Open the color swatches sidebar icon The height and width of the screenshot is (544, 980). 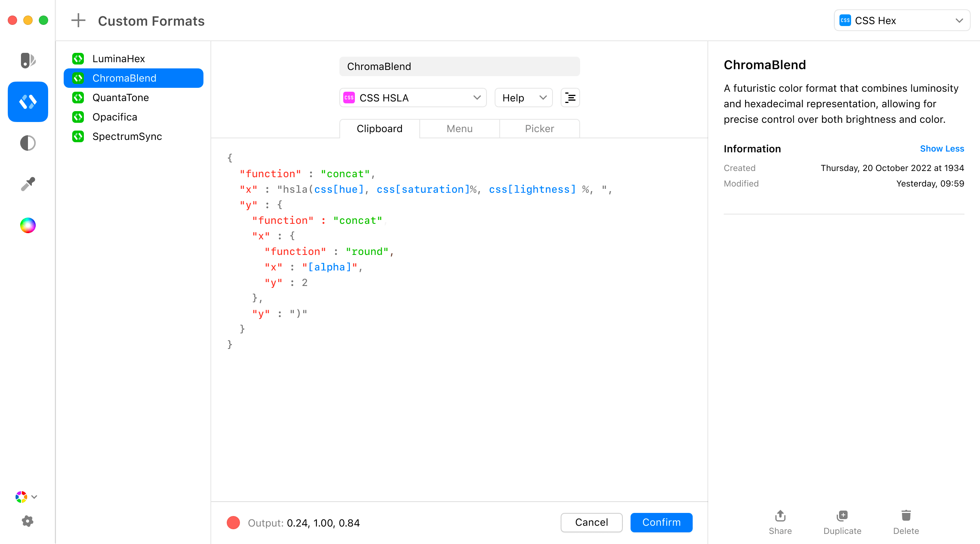[28, 60]
